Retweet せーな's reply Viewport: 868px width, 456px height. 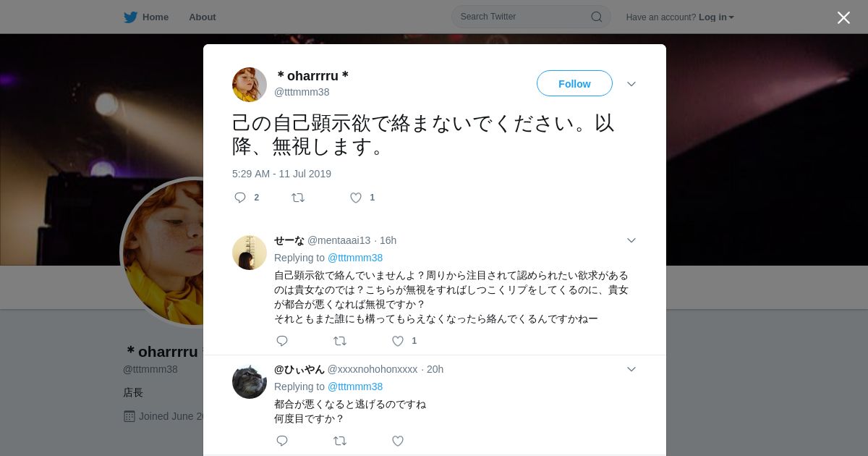[x=340, y=341]
